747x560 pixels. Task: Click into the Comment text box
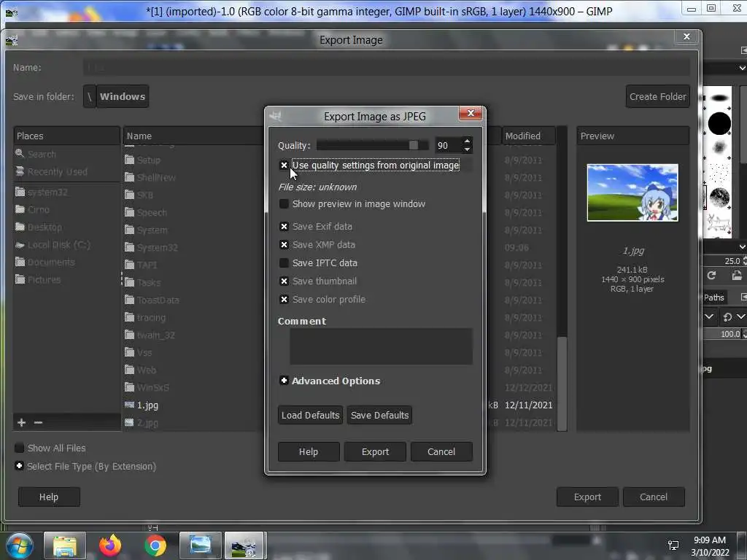coord(381,346)
